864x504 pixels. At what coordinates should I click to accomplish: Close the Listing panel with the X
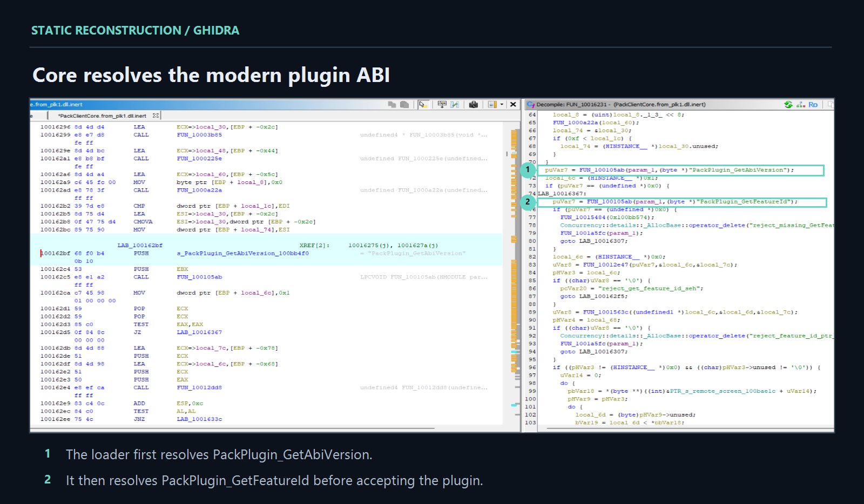pos(514,105)
